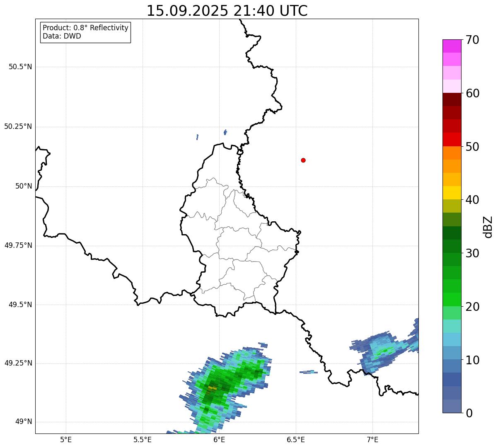This screenshot has height=448, width=498.
Task: Click the colorbar 70 tick label
Action: point(472,40)
